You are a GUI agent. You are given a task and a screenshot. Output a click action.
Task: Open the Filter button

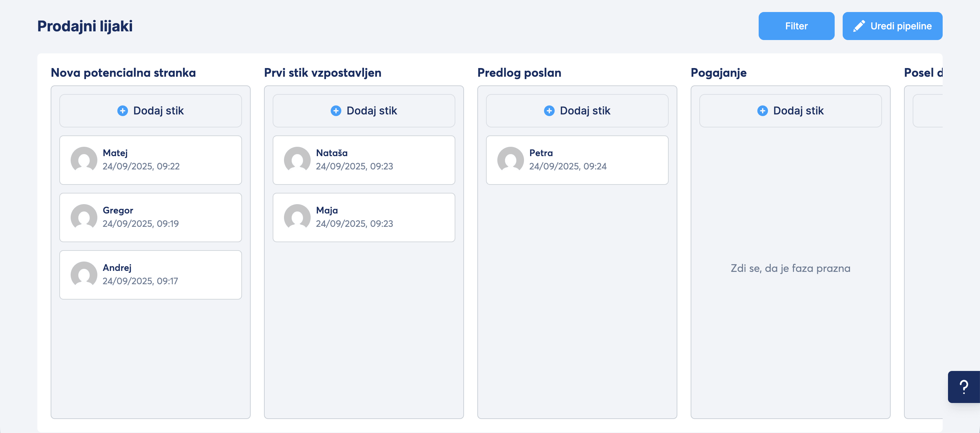pyautogui.click(x=796, y=26)
